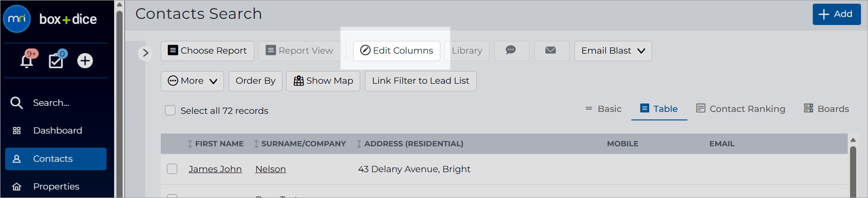Click the Edit Columns button
The image size is (868, 198).
(397, 51)
